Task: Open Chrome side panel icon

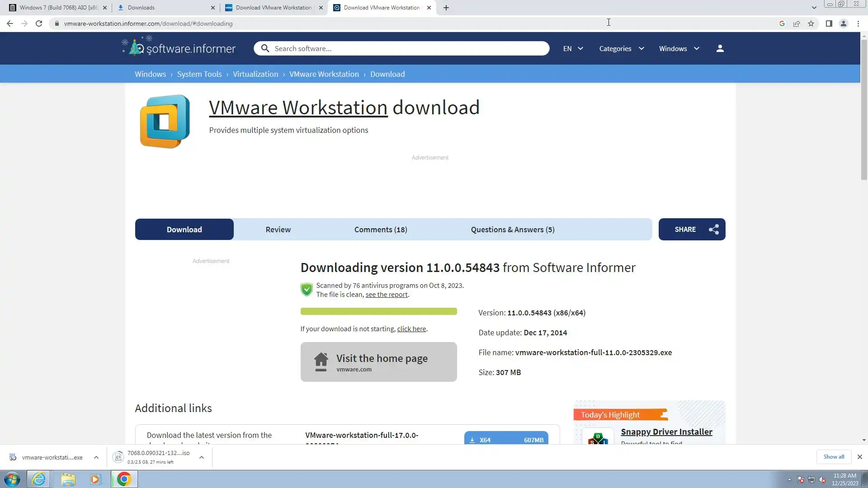Action: click(829, 23)
